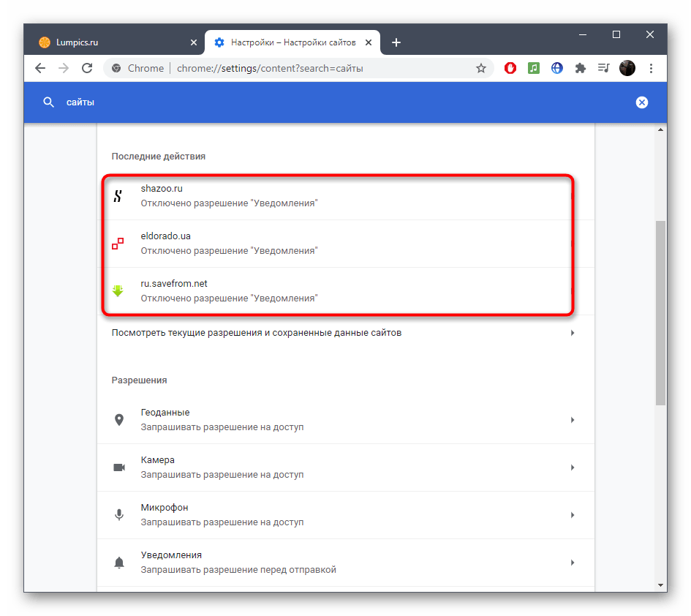Image resolution: width=691 pixels, height=616 pixels.
Task: Click the shazoo.ru site favicon
Action: pyautogui.click(x=118, y=196)
